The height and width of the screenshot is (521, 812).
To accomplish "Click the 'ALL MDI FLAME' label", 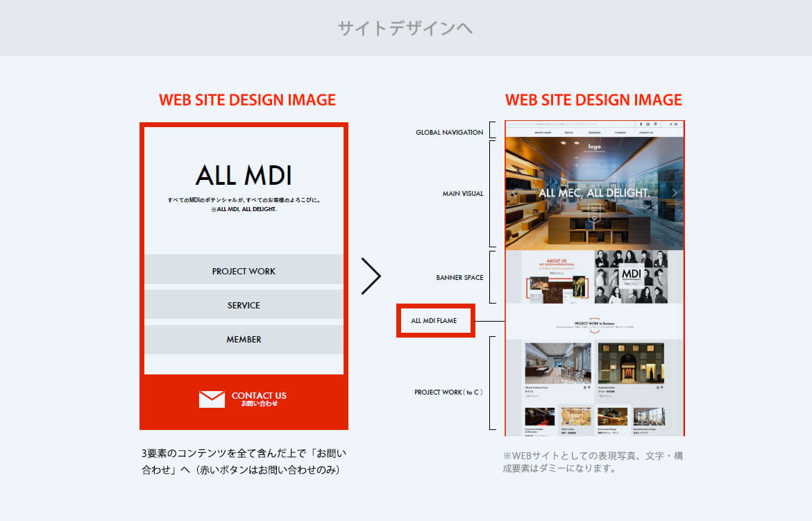I will tap(434, 321).
